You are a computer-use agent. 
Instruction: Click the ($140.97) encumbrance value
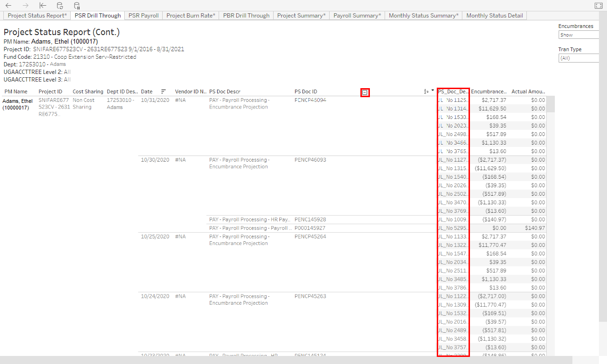[x=494, y=219]
